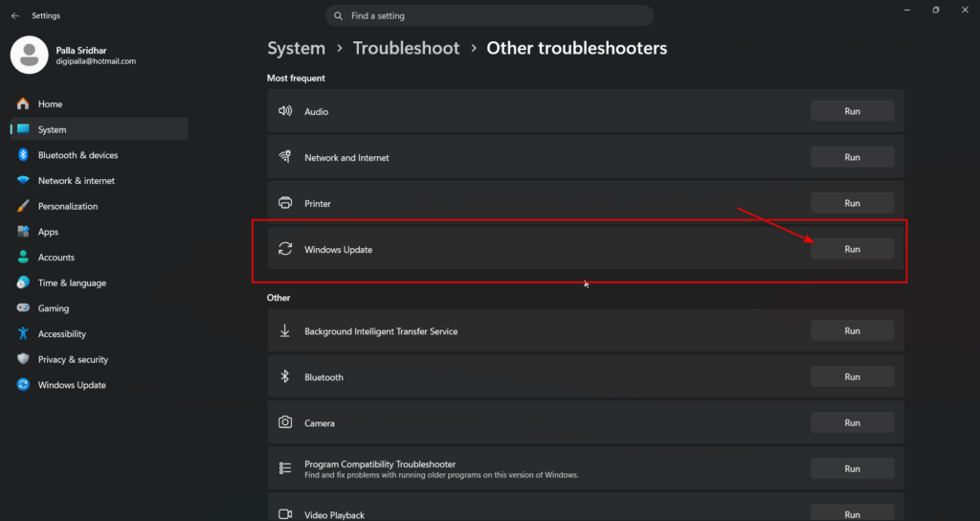Click the Windows Update row sync icon
The width and height of the screenshot is (980, 521).
(285, 248)
